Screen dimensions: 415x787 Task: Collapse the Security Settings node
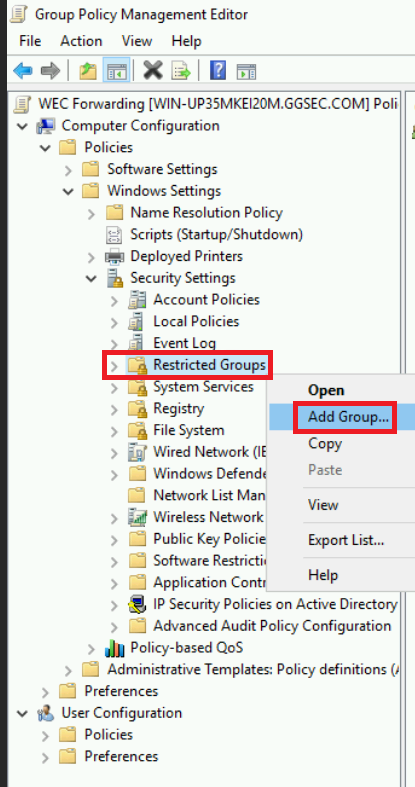pos(91,279)
